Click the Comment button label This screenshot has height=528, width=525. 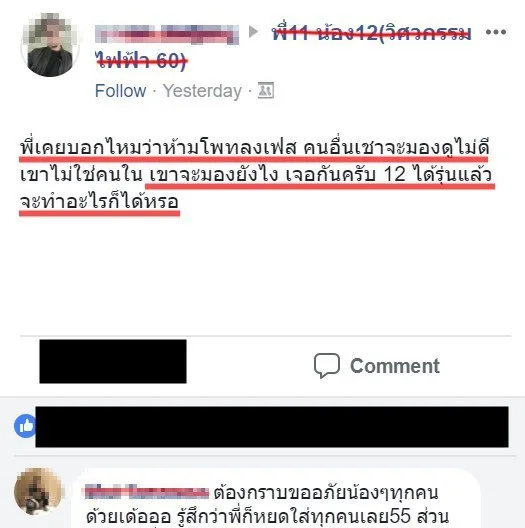[x=395, y=366]
